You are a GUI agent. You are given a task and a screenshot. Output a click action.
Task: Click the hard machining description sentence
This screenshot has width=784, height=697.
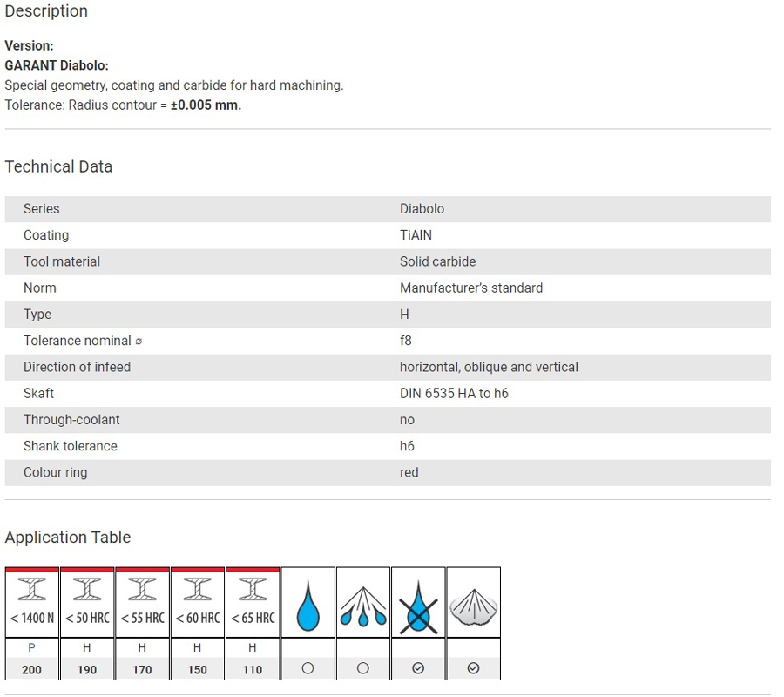pyautogui.click(x=174, y=85)
